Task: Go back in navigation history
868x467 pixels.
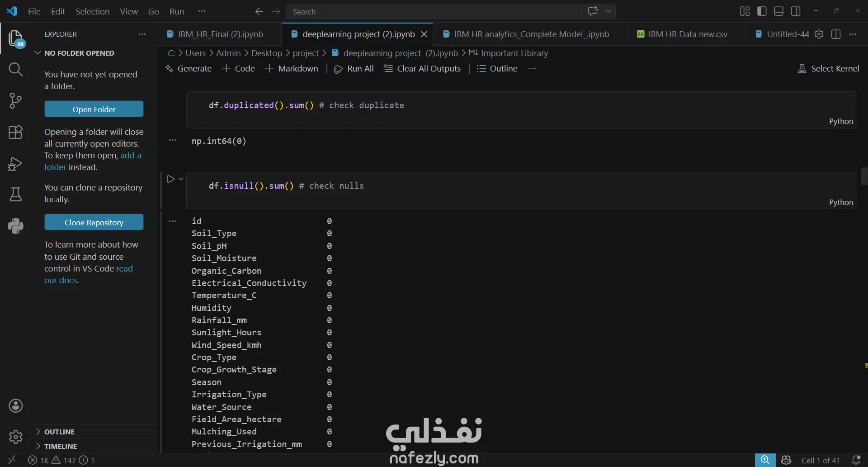Action: [x=259, y=11]
